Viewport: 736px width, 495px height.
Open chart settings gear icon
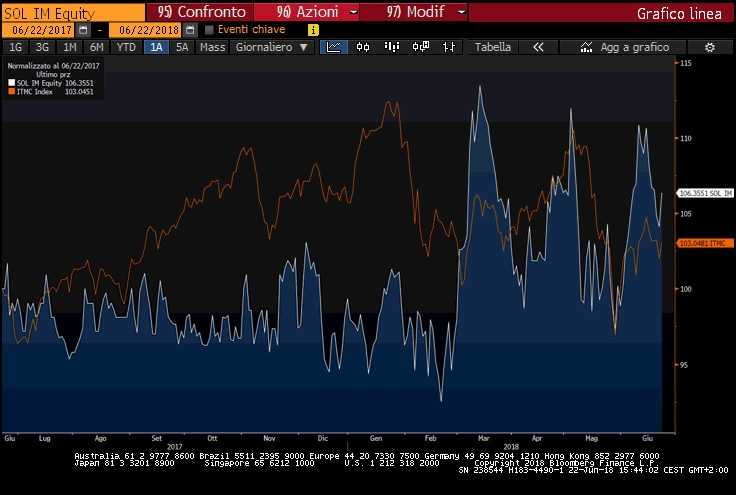pyautogui.click(x=710, y=47)
